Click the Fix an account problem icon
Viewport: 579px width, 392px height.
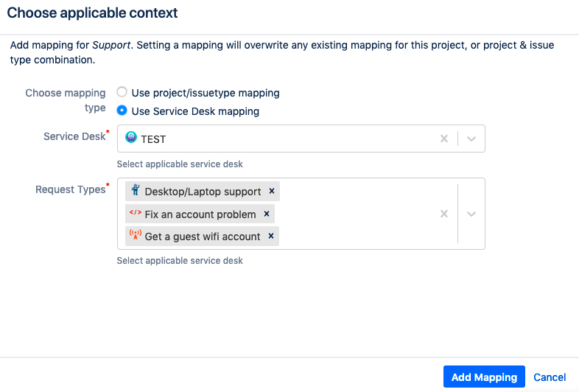coord(135,214)
